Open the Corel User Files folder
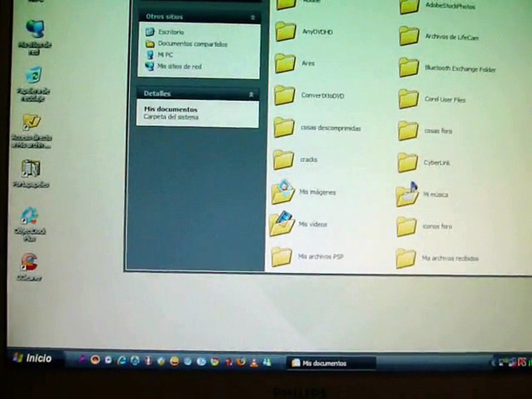532x399 pixels. (432, 99)
